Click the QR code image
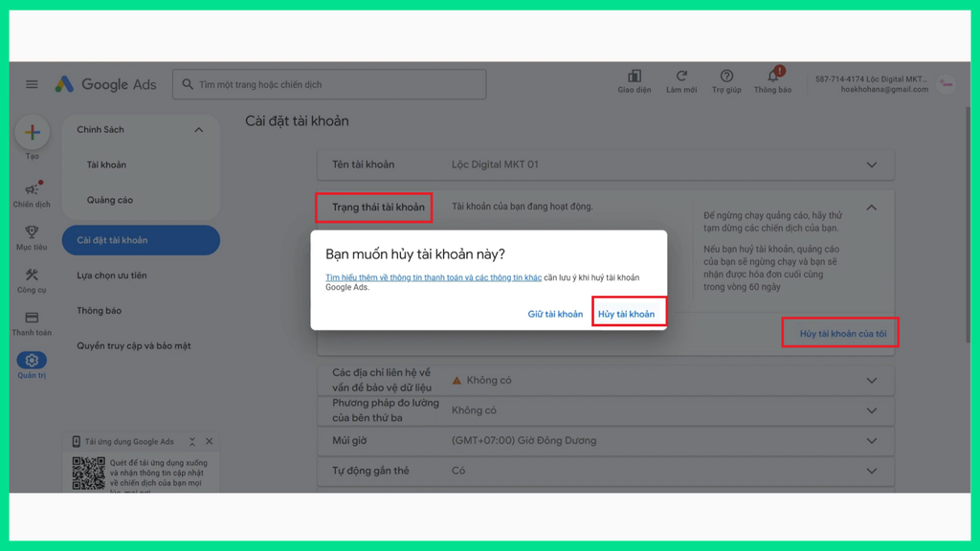This screenshot has width=980, height=551. [88, 473]
